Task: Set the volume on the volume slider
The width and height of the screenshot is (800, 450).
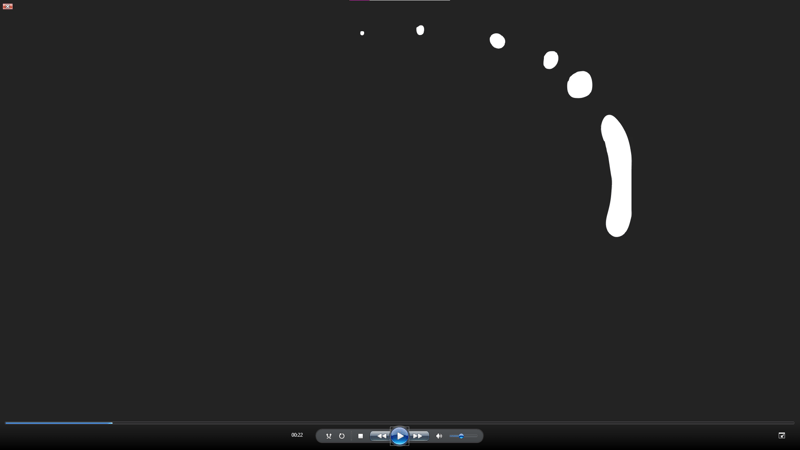Action: click(x=463, y=436)
